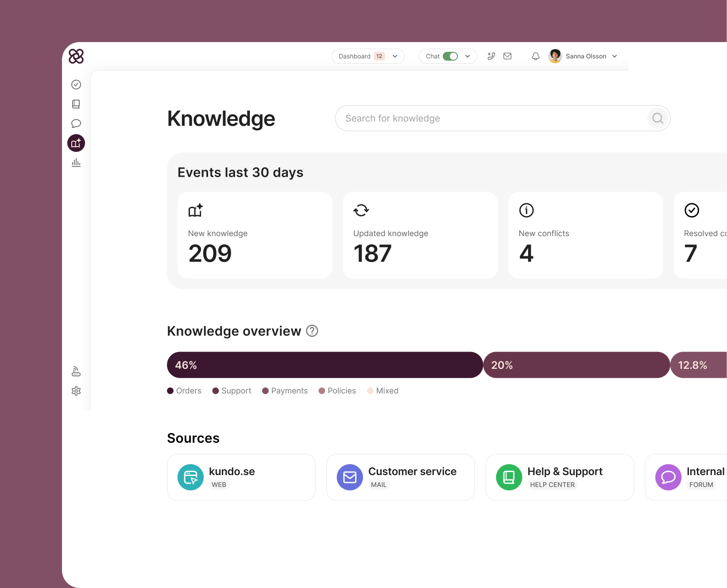Click the MAIL tag under Customer service
The width and height of the screenshot is (727, 588).
[379, 485]
